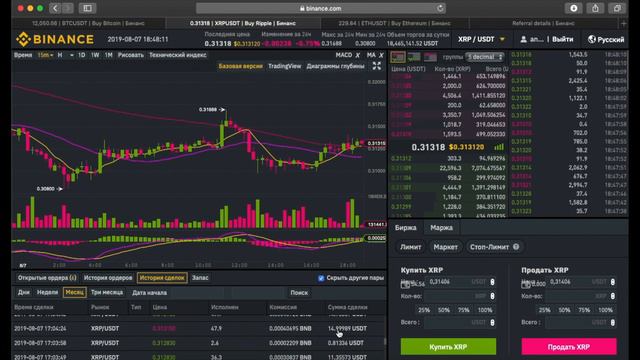Open the 'История ордеров' tab
Viewport: 640px width, 360px height.
click(x=108, y=278)
